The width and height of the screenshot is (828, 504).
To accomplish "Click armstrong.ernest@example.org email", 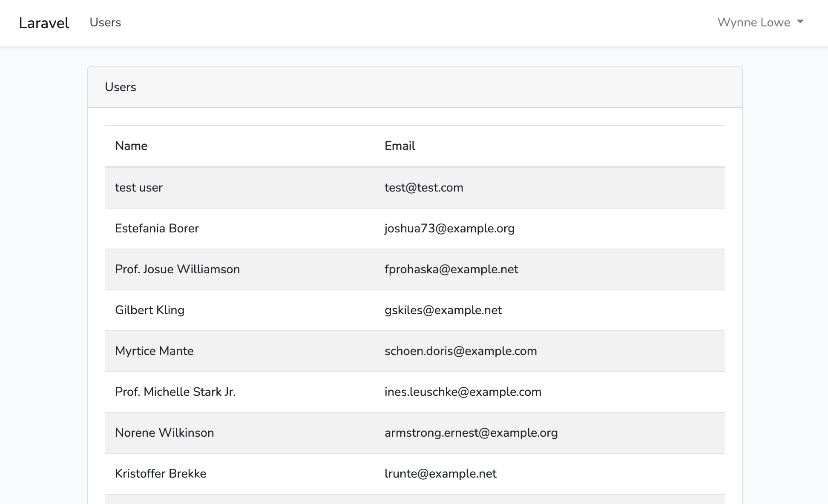I will tap(471, 432).
